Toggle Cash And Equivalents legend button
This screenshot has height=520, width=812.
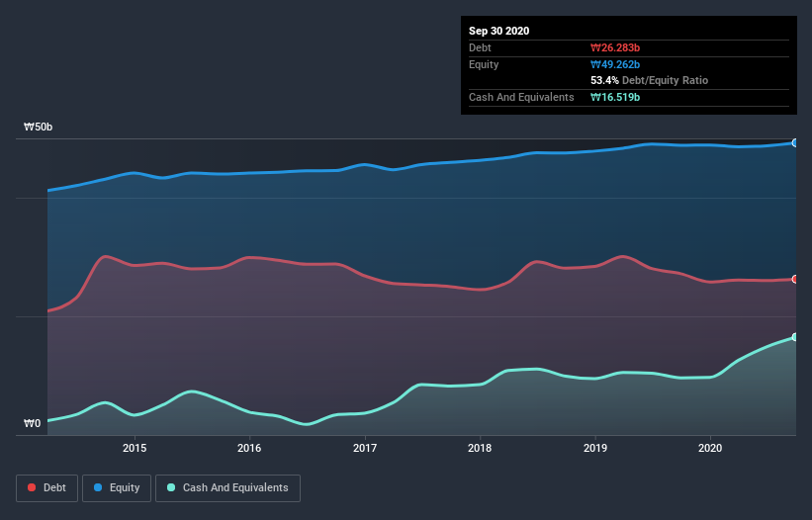click(x=227, y=488)
